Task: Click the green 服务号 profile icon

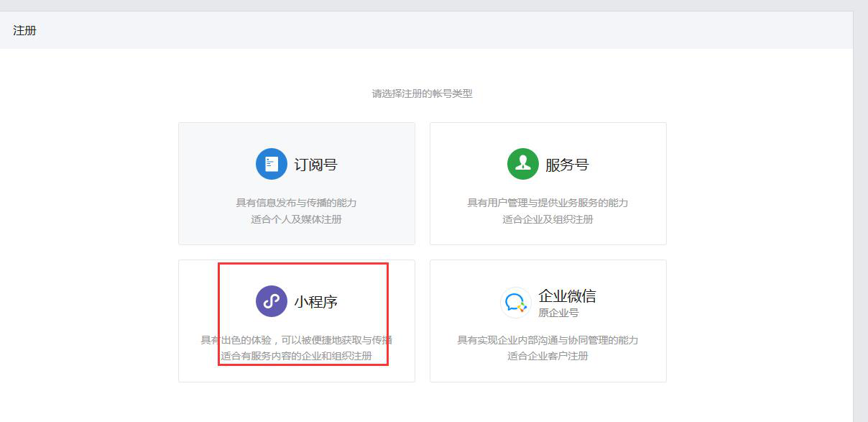Action: tap(522, 163)
